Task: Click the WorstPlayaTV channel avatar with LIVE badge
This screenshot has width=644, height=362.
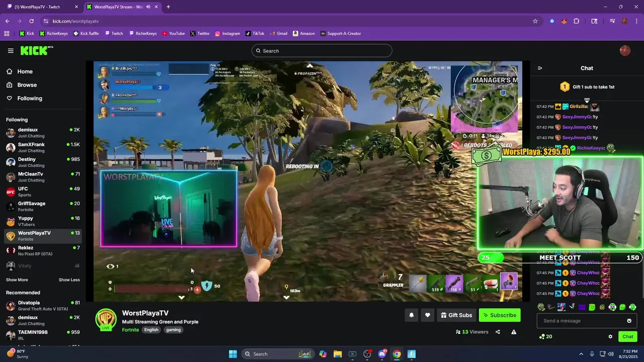Action: click(x=106, y=320)
